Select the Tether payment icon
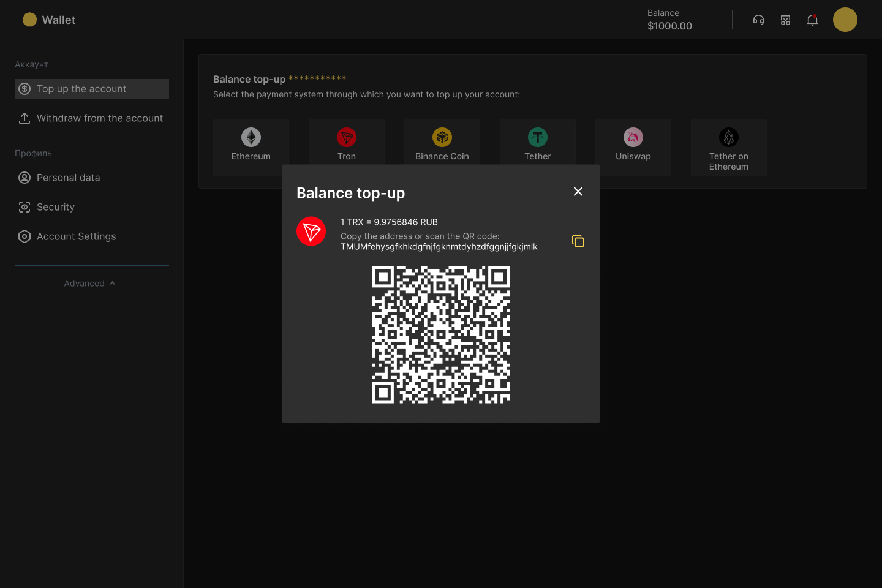This screenshot has width=882, height=588. (x=537, y=137)
